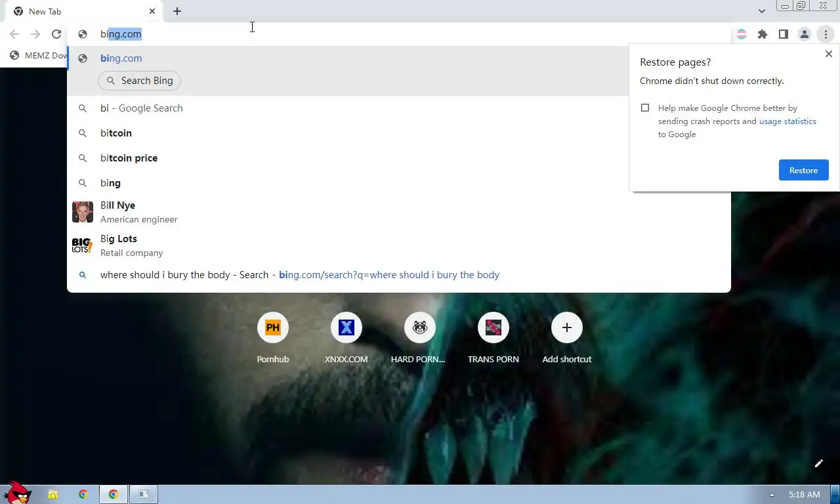Image resolution: width=840 pixels, height=504 pixels.
Task: Choose the 'bi - Google Search' suggestion
Action: (398, 108)
